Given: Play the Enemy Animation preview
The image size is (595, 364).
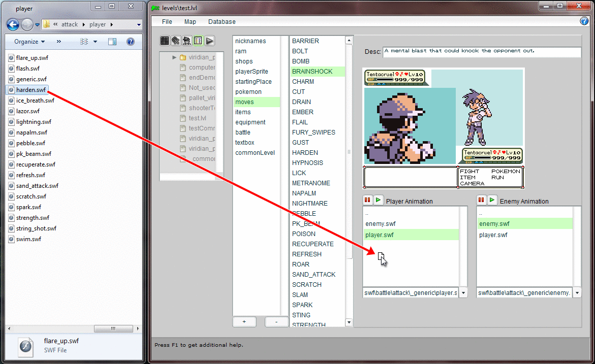Looking at the screenshot, I should pyautogui.click(x=492, y=201).
